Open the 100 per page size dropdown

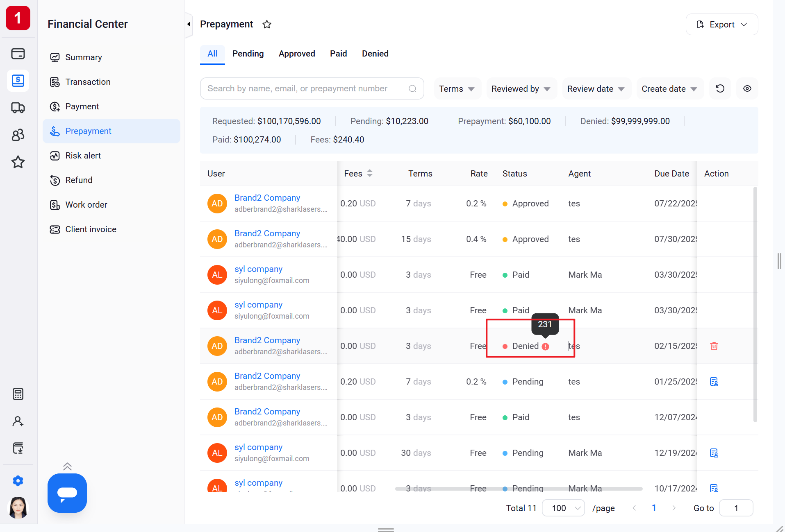pyautogui.click(x=563, y=508)
